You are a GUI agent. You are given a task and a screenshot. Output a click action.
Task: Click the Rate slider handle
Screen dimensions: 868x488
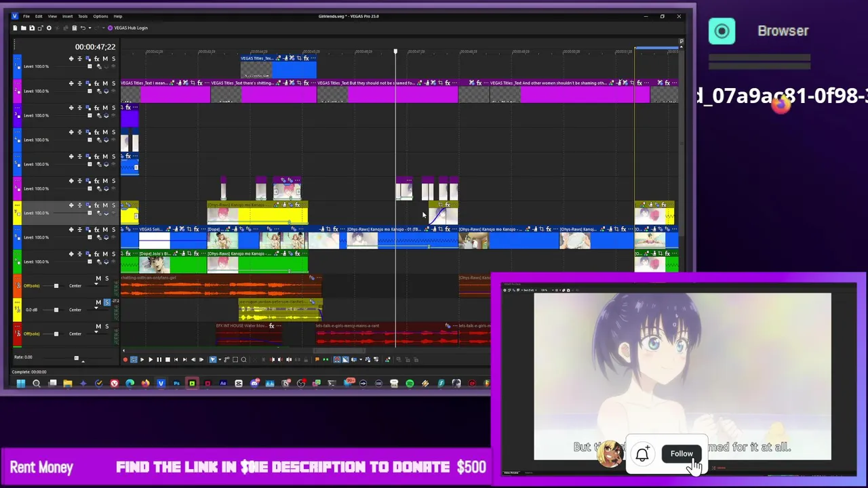click(76, 358)
